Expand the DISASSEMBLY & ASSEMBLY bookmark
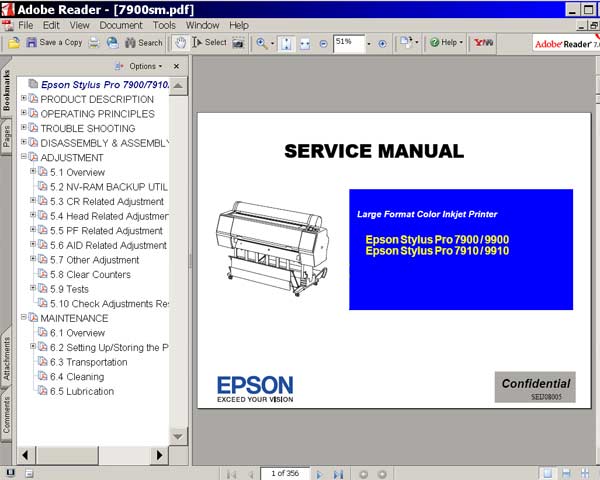The height and width of the screenshot is (480, 600). pyautogui.click(x=24, y=142)
